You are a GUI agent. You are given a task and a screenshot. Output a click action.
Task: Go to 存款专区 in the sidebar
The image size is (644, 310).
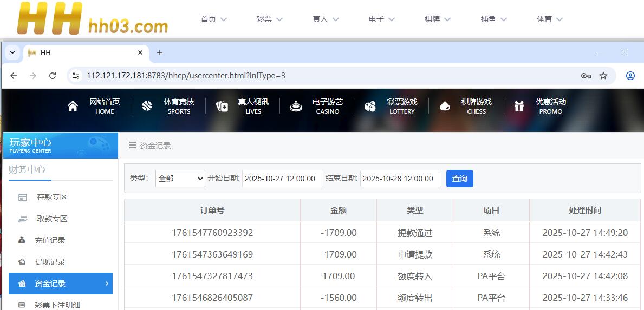(x=51, y=197)
